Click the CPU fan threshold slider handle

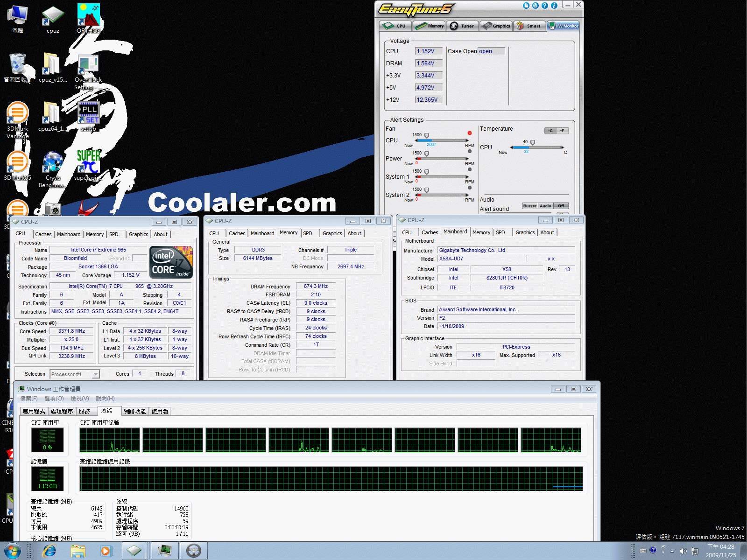(427, 136)
